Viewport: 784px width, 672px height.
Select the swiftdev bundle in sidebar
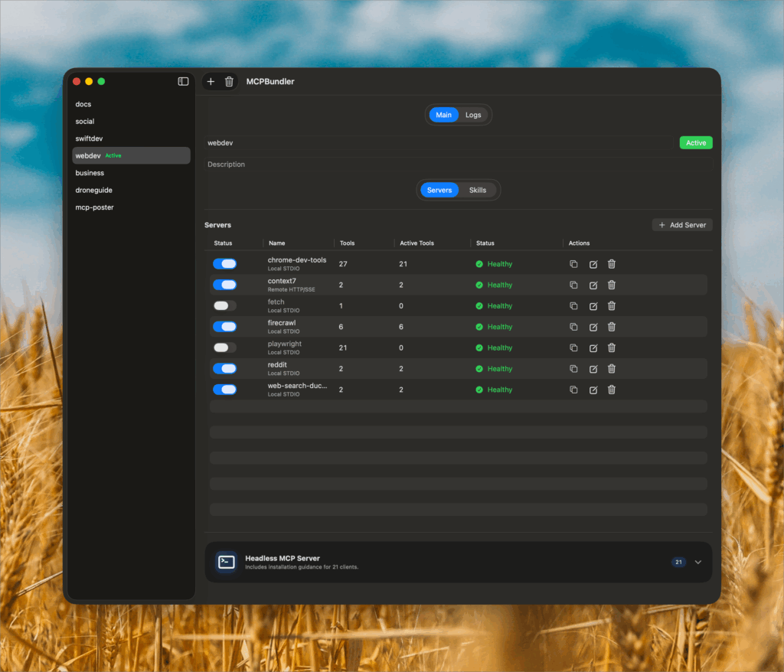pos(89,139)
